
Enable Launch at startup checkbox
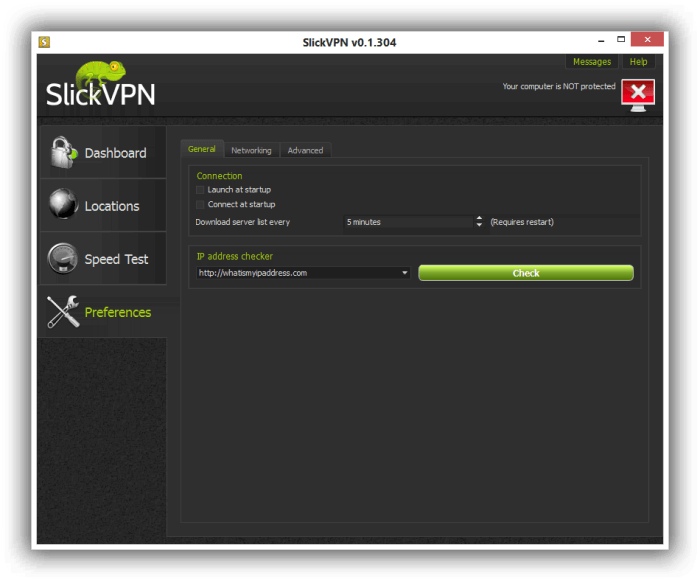(200, 190)
